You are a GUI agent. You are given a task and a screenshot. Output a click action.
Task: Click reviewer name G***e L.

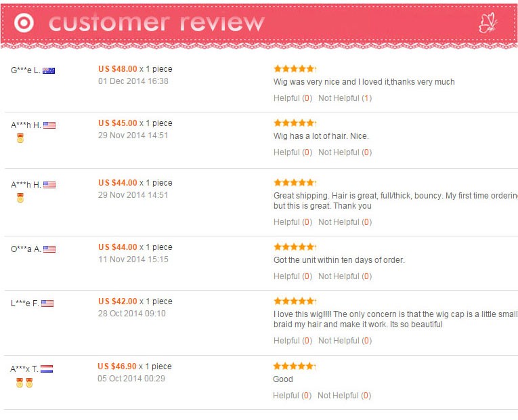[26, 70]
